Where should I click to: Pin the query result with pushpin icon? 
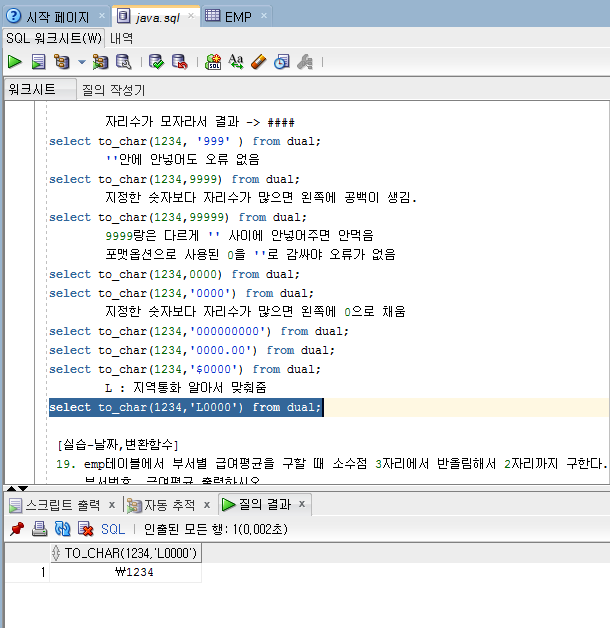tap(17, 529)
